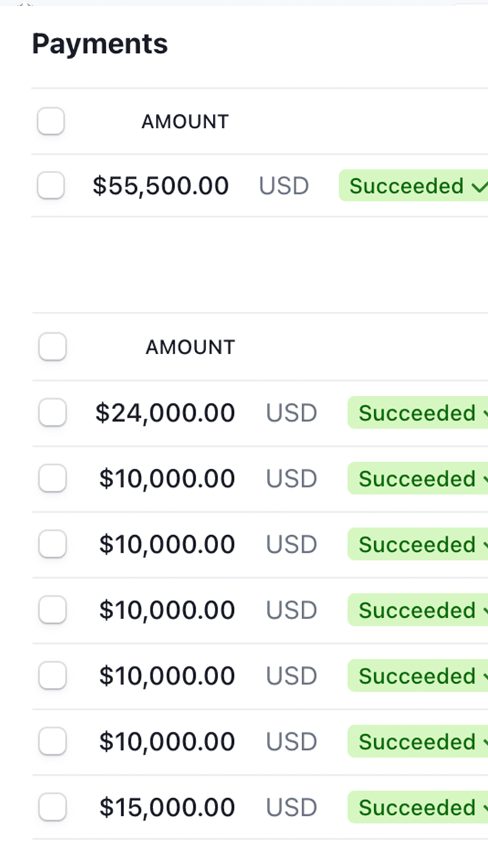Sort by the second table's AMOUNT header

point(190,347)
